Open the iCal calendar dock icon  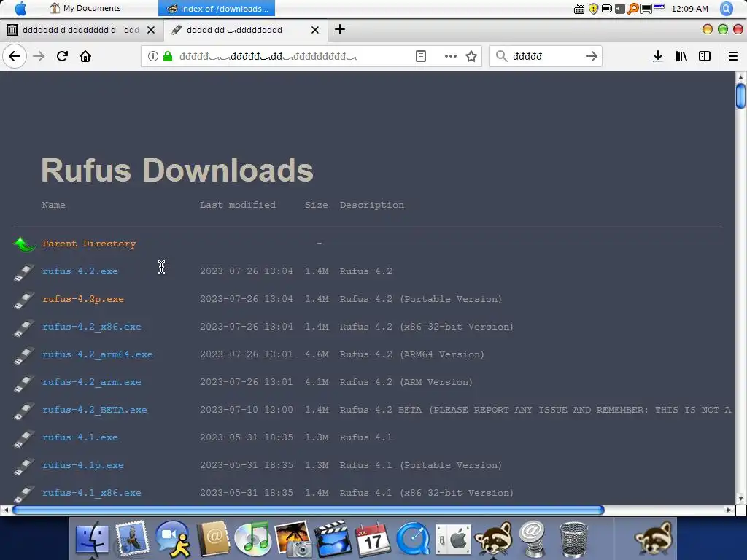[x=373, y=539]
